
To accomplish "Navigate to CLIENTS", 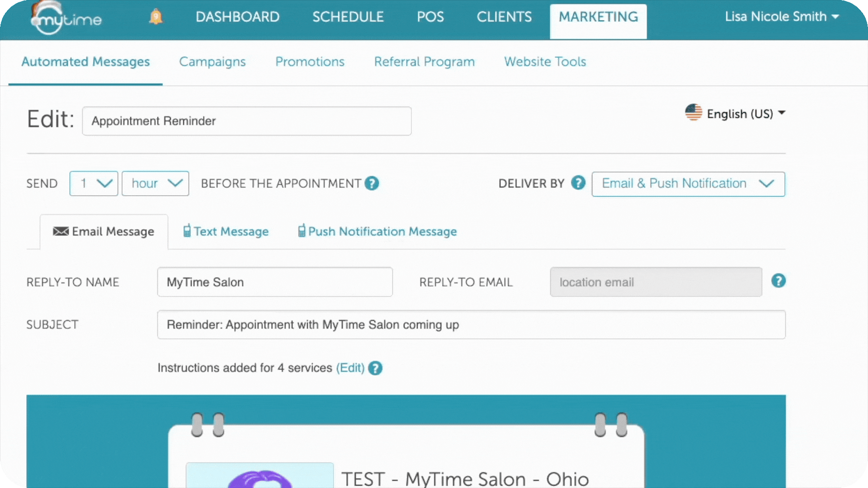I will (x=504, y=17).
